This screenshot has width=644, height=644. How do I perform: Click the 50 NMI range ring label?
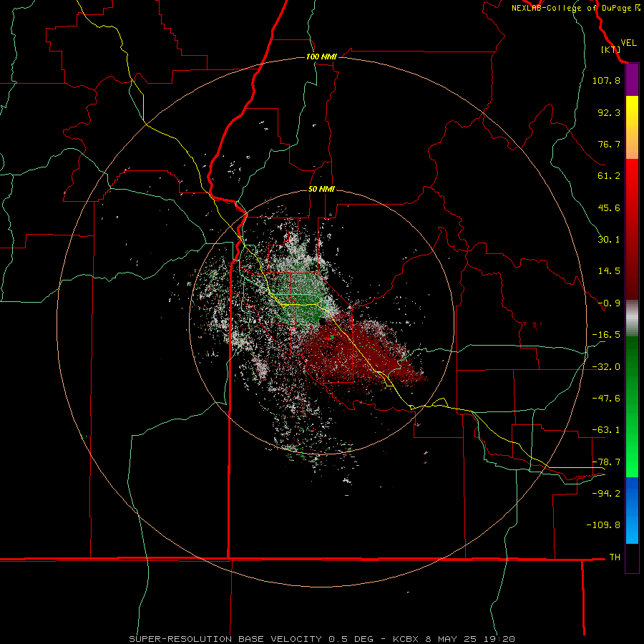pos(321,189)
